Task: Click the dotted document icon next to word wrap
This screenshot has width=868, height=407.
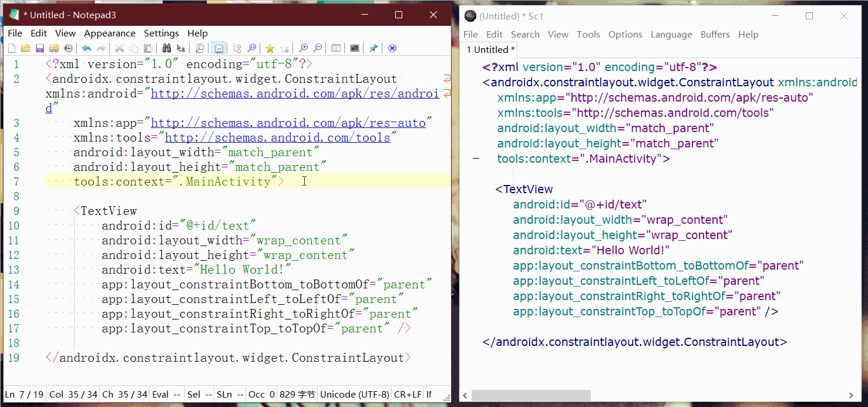Action: pyautogui.click(x=237, y=48)
